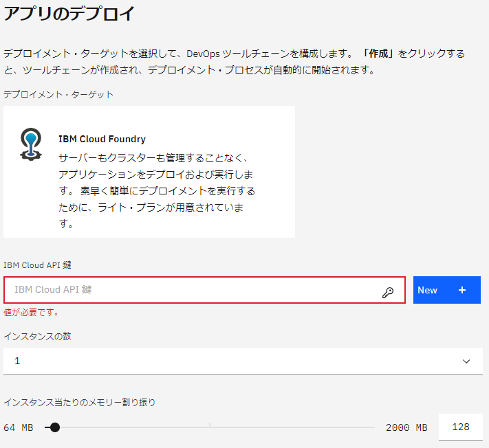Click the bold '「作成」' text in description
489x448 pixels.
[378, 54]
